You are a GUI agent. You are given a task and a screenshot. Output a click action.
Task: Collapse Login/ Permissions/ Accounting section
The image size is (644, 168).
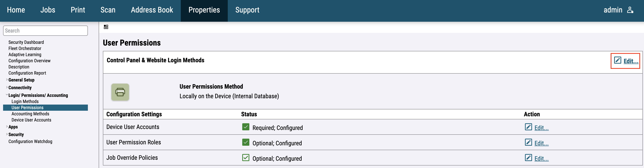point(7,95)
